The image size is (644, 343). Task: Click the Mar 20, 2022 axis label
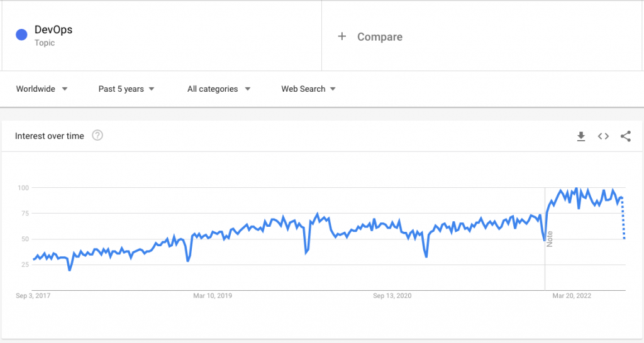point(572,295)
